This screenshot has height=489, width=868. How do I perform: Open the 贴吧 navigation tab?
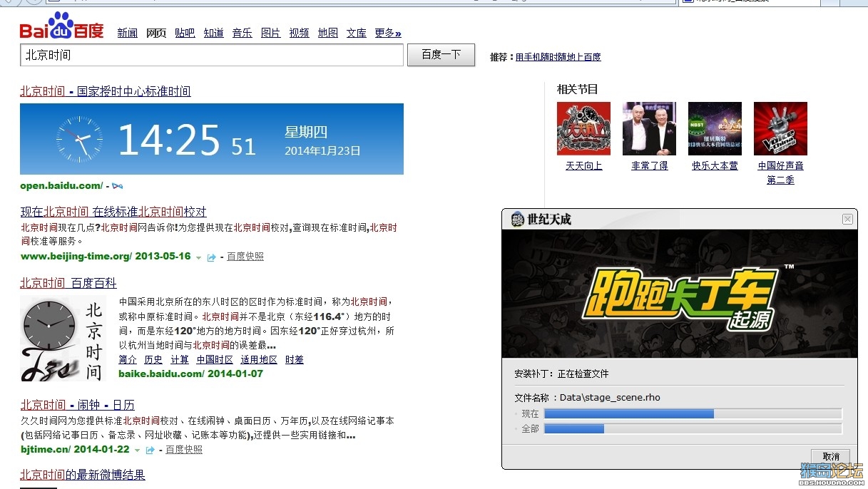[185, 33]
